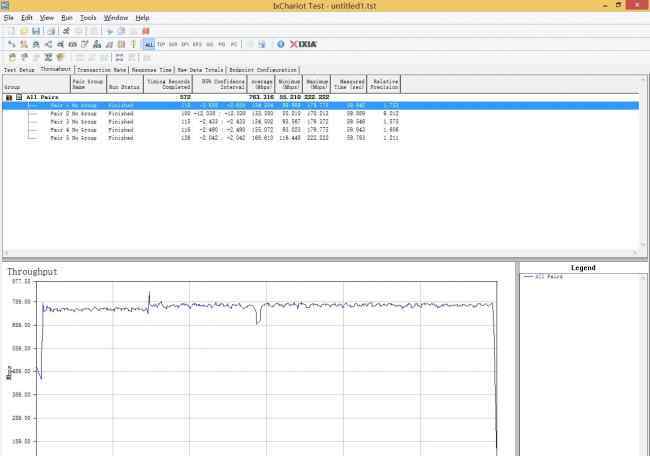Toggle the TCP filter button
This screenshot has height=456, width=650.
coord(161,44)
